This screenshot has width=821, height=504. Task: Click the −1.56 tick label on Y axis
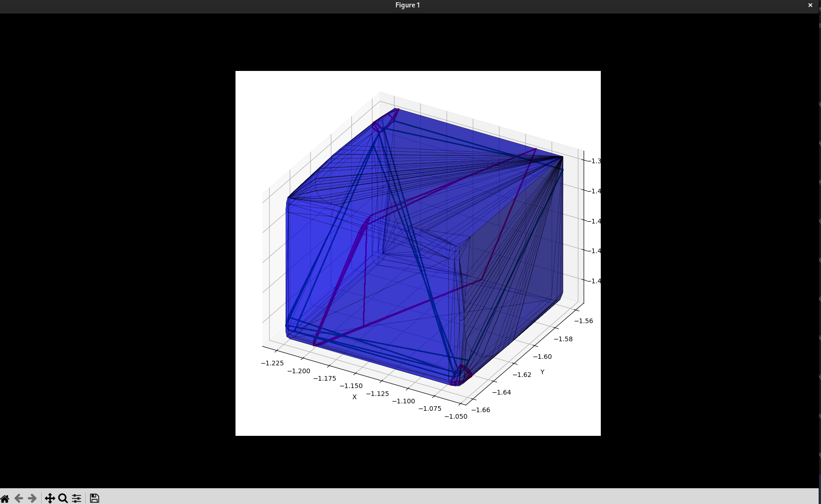[x=584, y=321]
